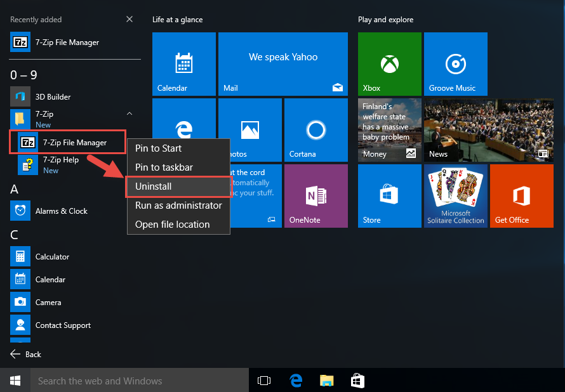Open the Store tile
This screenshot has height=392, width=565.
pos(390,196)
